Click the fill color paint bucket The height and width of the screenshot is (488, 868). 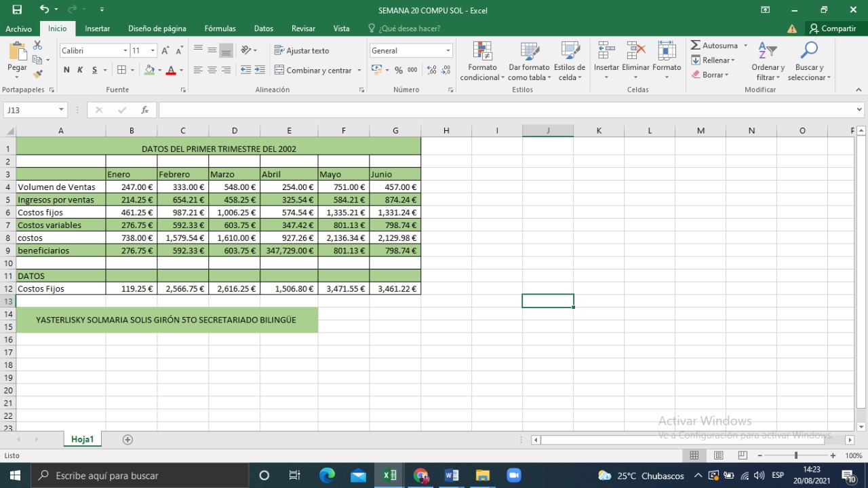[x=150, y=70]
